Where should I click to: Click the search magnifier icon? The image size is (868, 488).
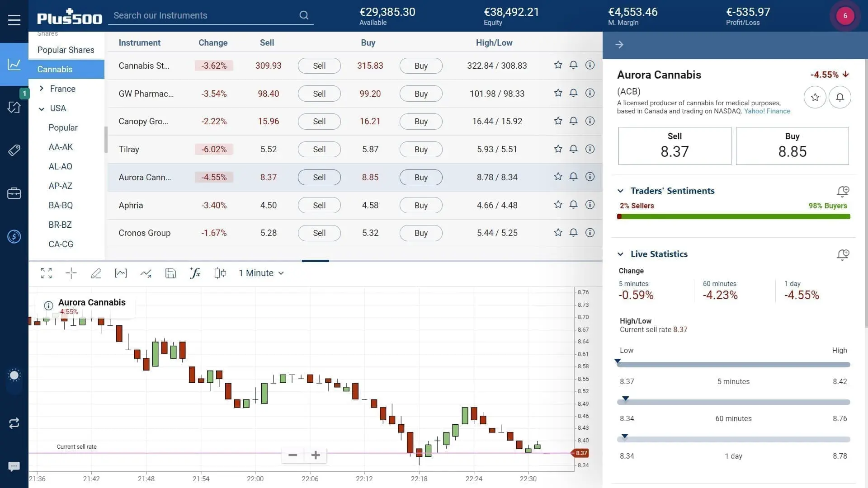[304, 15]
